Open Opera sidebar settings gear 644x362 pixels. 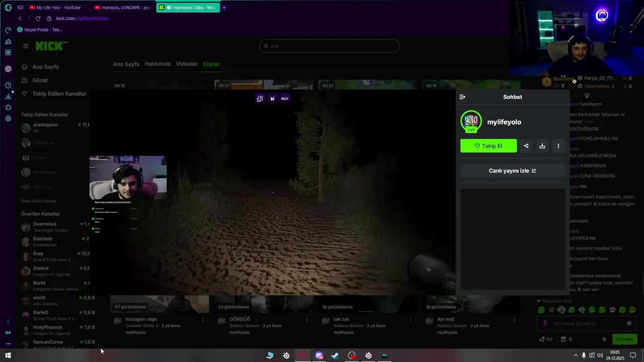point(8,119)
